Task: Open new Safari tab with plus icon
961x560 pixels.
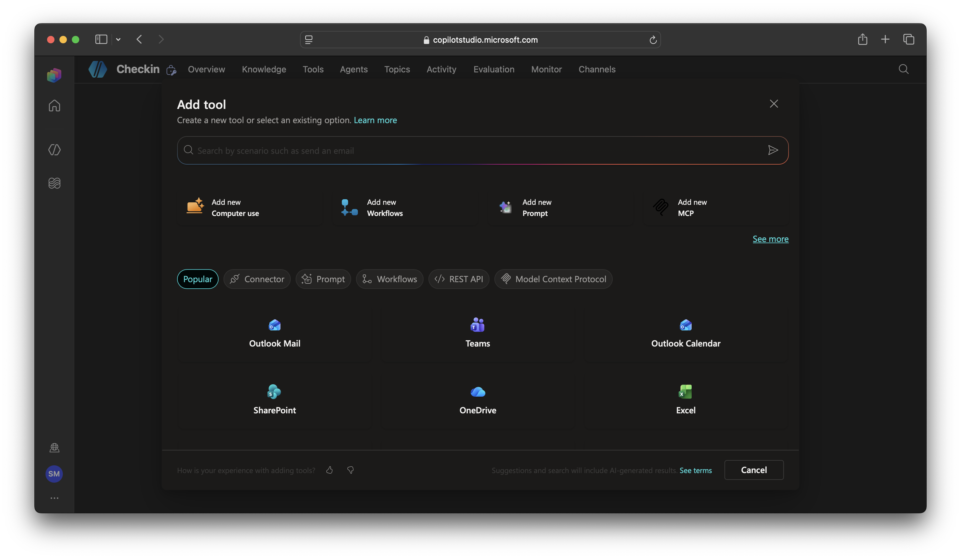Action: 885,39
